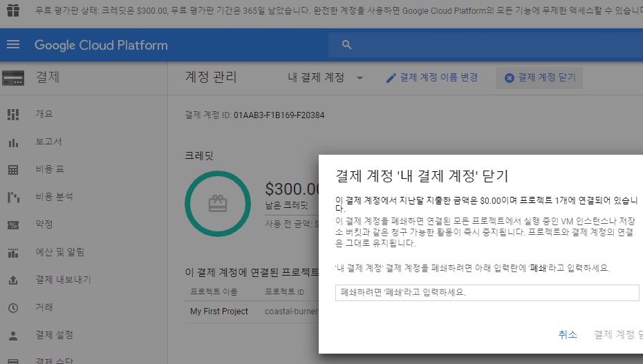Click the 예산 및 알림 icon

(13, 253)
